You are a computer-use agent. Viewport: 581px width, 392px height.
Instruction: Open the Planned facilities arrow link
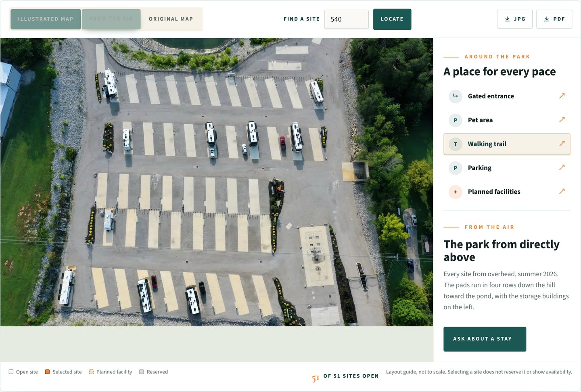562,191
